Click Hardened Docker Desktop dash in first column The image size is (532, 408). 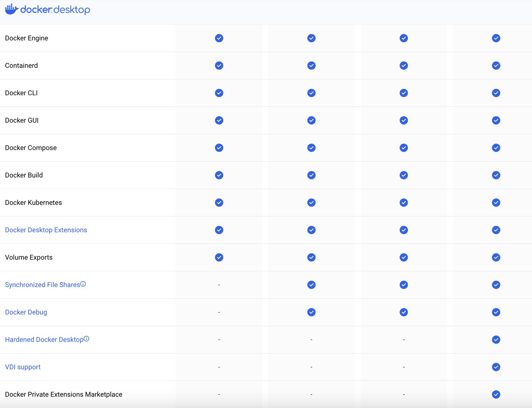click(x=219, y=340)
